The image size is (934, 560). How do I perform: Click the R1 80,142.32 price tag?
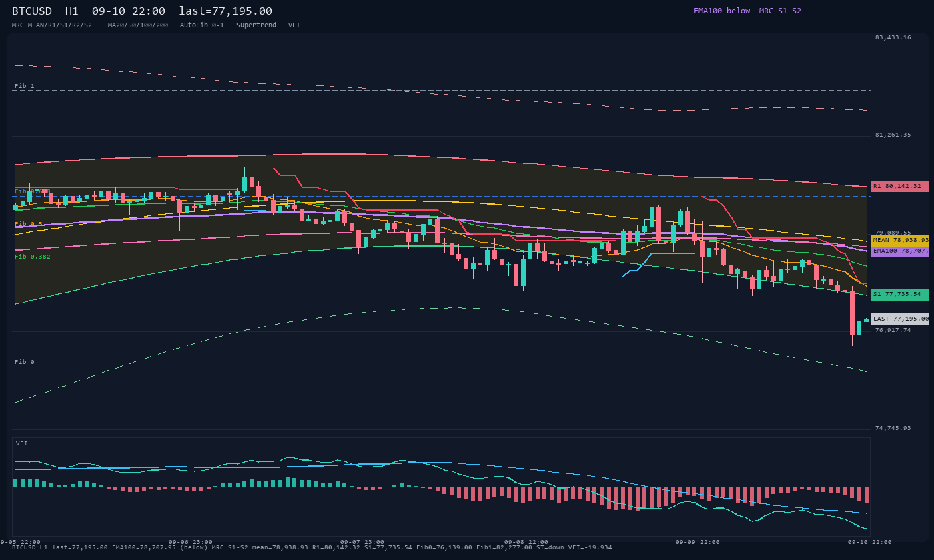click(900, 186)
